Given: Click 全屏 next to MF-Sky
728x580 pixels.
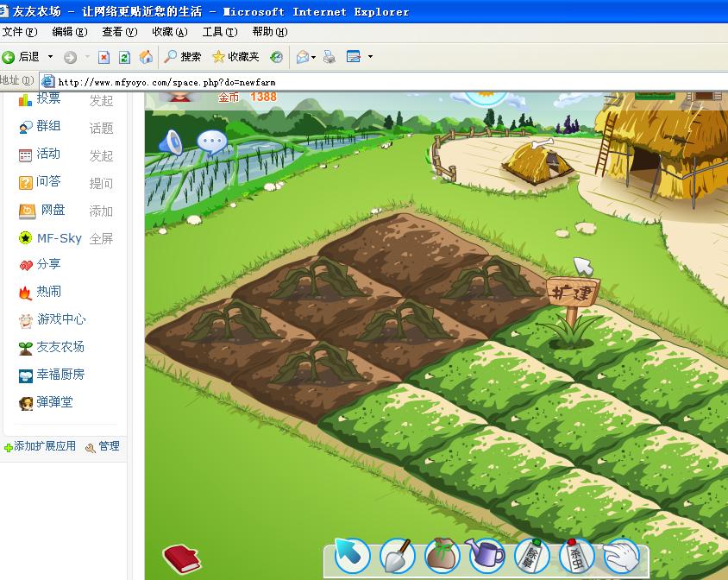Looking at the screenshot, I should click(x=101, y=238).
